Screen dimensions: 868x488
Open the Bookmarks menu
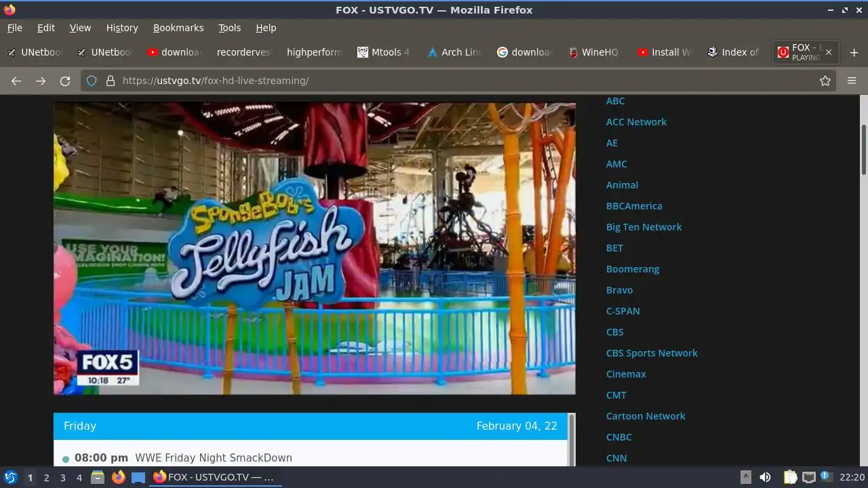(178, 28)
